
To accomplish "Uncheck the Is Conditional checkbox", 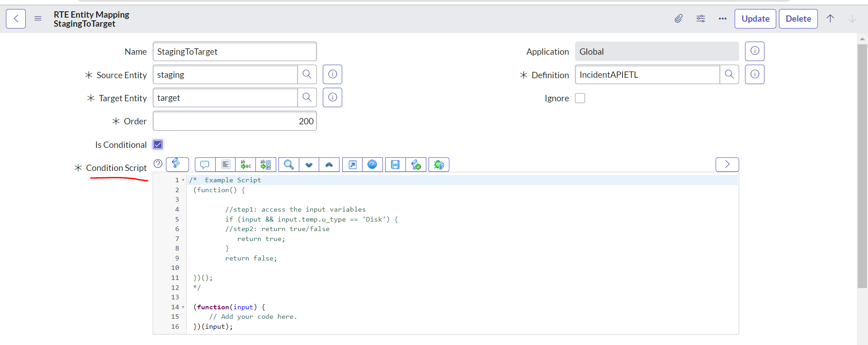I will (x=158, y=144).
